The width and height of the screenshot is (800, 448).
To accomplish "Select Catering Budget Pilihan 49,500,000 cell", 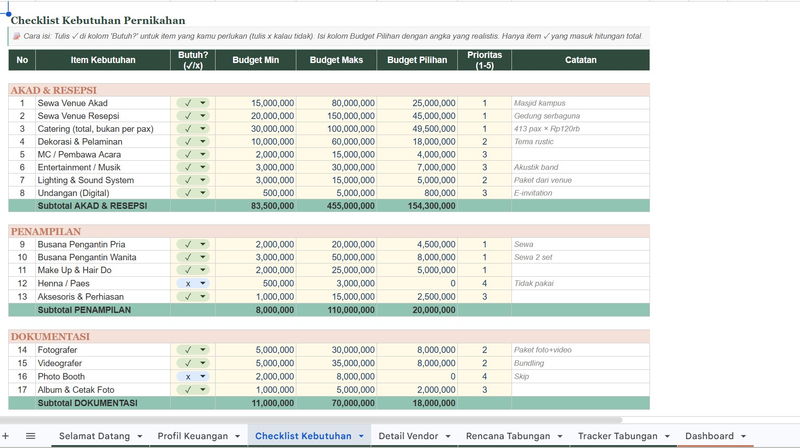I will [x=417, y=129].
